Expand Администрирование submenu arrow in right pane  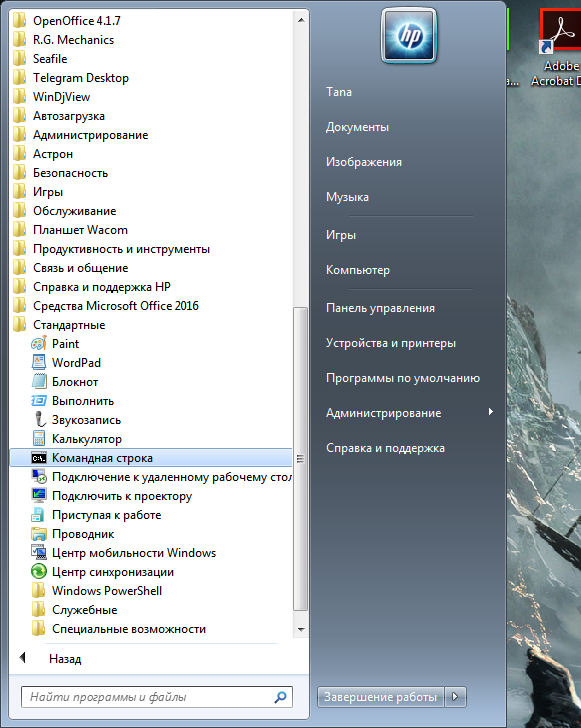[x=490, y=412]
